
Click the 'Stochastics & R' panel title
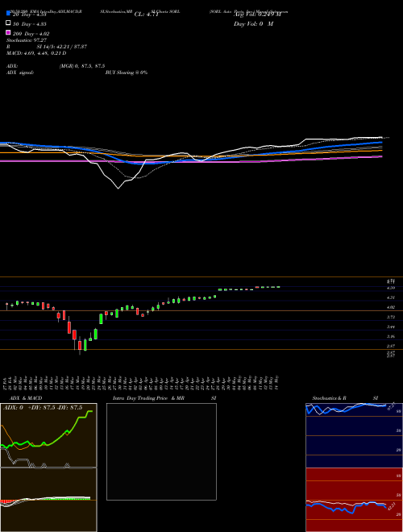pyautogui.click(x=329, y=398)
